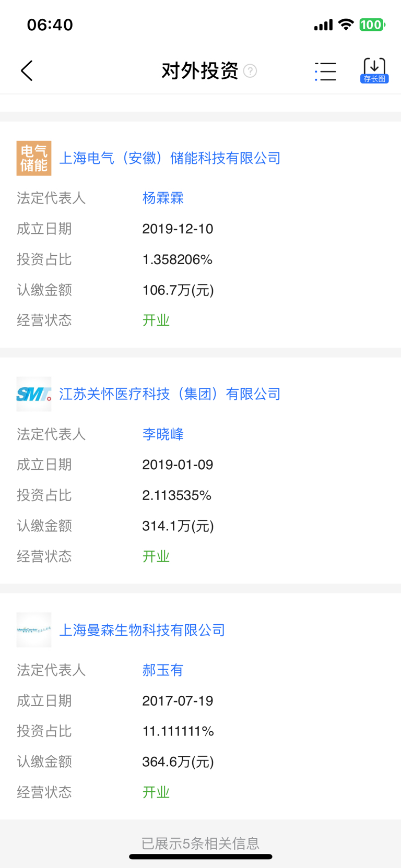The height and width of the screenshot is (868, 401).
Task: Save long image via 存长图 icon
Action: point(374,70)
